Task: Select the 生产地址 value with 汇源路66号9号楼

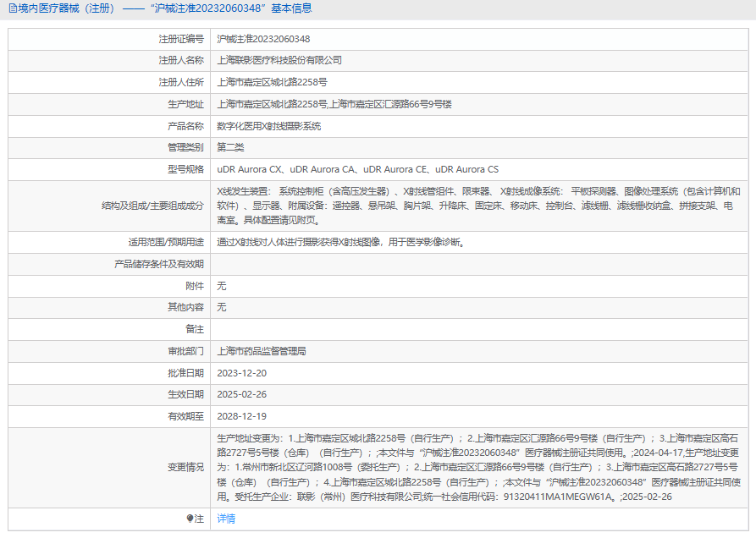Action: point(334,105)
